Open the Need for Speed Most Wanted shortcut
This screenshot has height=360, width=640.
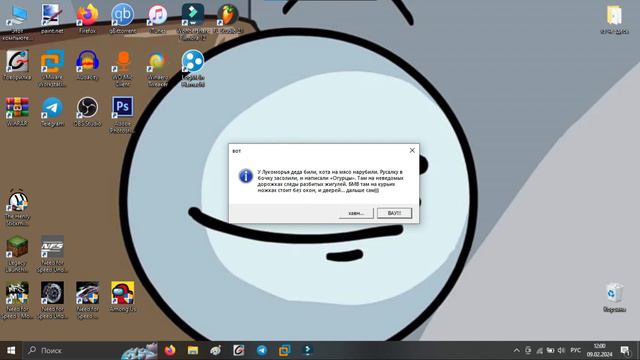[x=17, y=300]
